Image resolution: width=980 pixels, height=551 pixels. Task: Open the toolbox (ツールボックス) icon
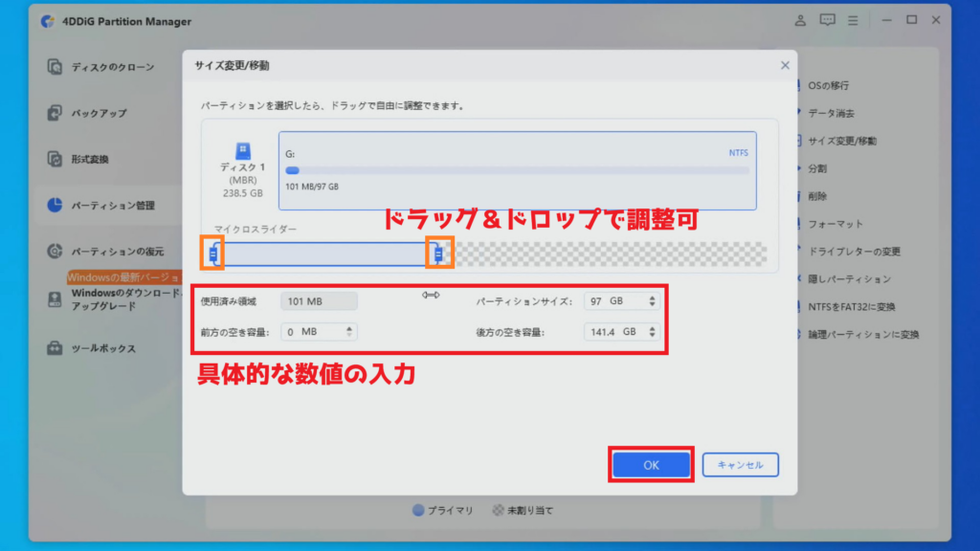tap(56, 348)
